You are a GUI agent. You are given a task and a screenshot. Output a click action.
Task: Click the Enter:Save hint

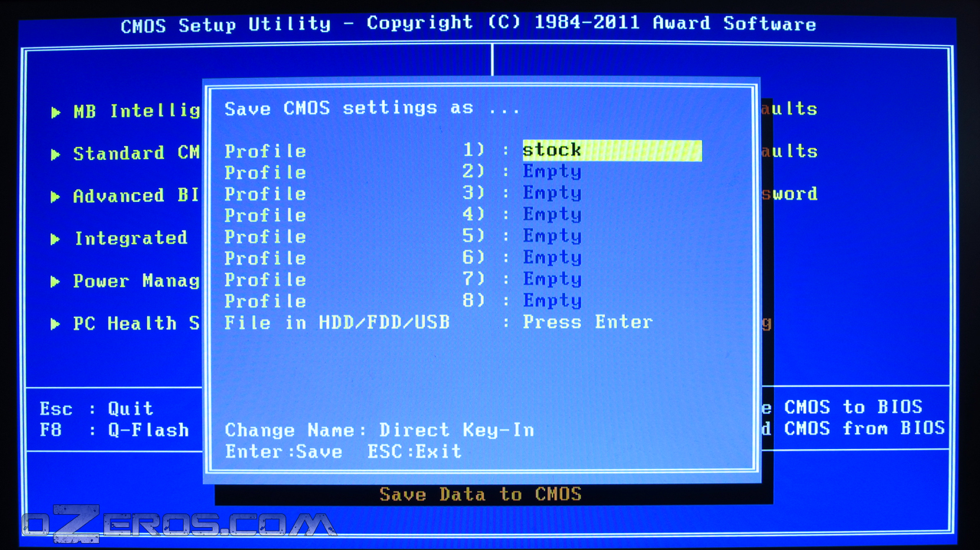pyautogui.click(x=283, y=451)
